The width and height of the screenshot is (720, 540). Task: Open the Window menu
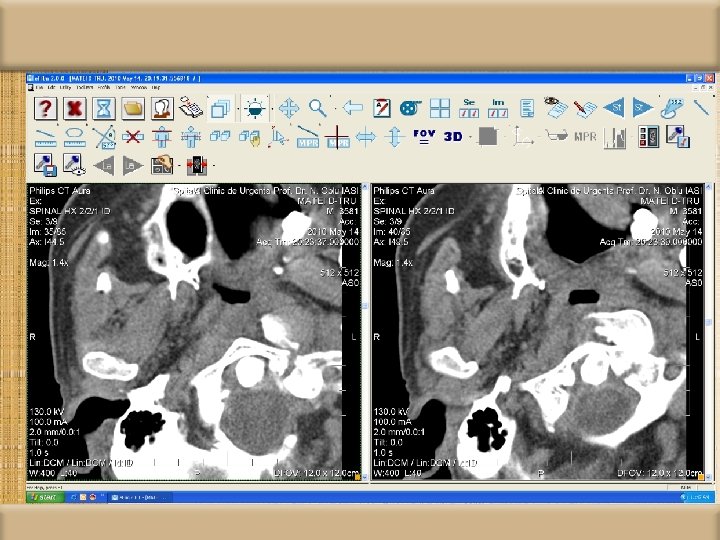tap(139, 87)
